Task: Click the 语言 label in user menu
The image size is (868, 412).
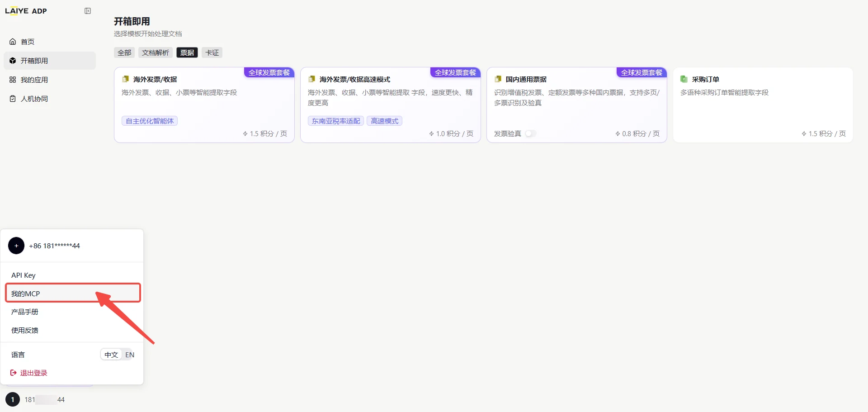Action: (x=18, y=355)
